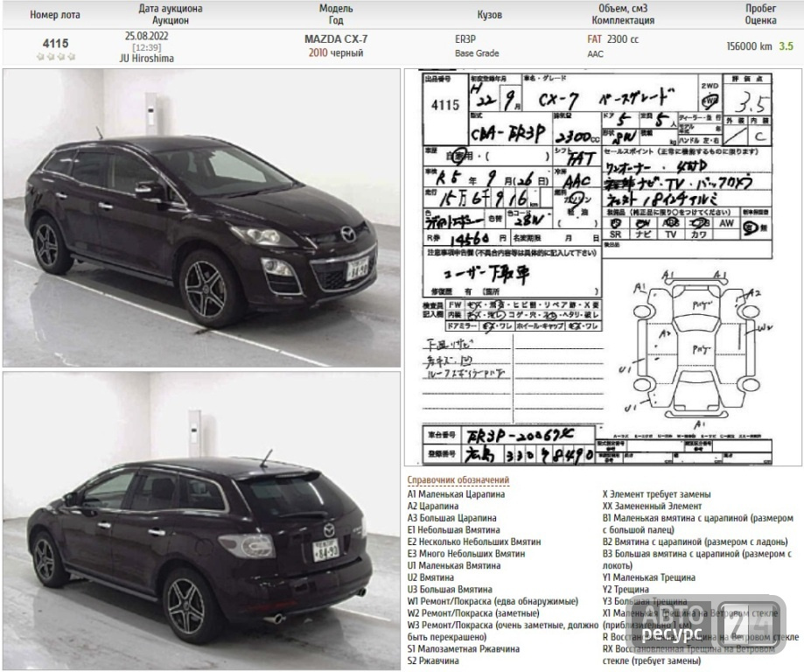The height and width of the screenshot is (672, 804).
Task: Click the S2 Ржавчина legend entry
Action: pos(433,661)
